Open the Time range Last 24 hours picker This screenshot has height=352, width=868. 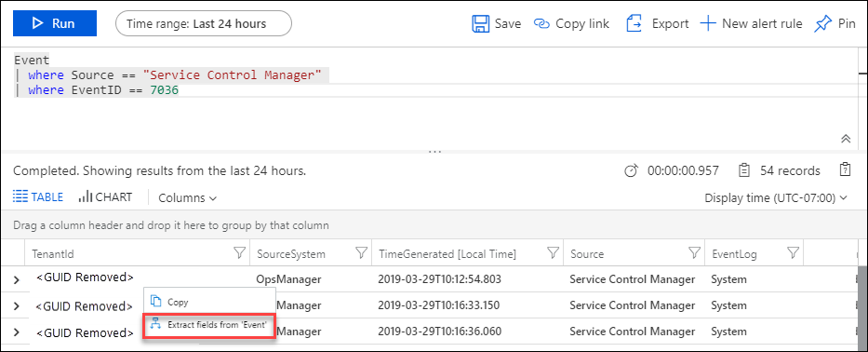(203, 24)
